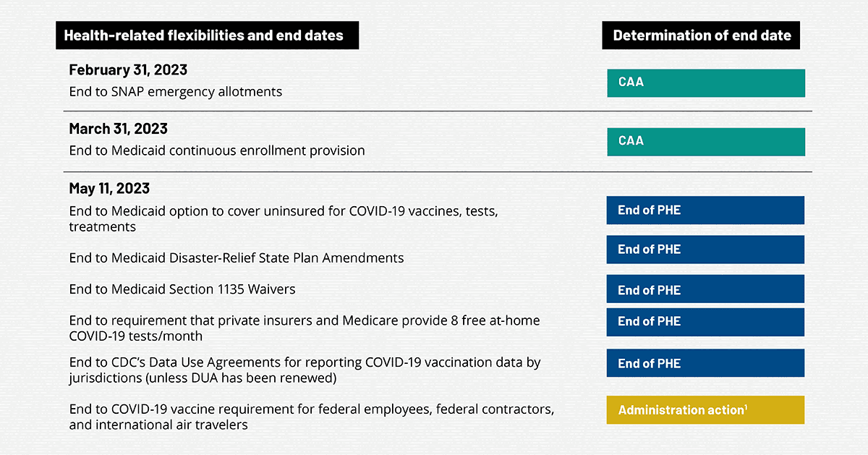Viewport: 868px width, 455px height.
Task: Click End of PHE badge beside Section 1135 Waivers
Action: [705, 289]
